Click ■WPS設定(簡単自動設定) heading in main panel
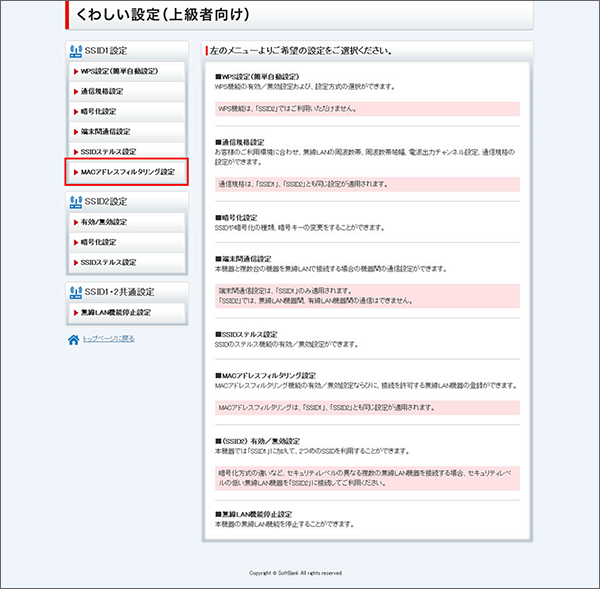 point(257,77)
